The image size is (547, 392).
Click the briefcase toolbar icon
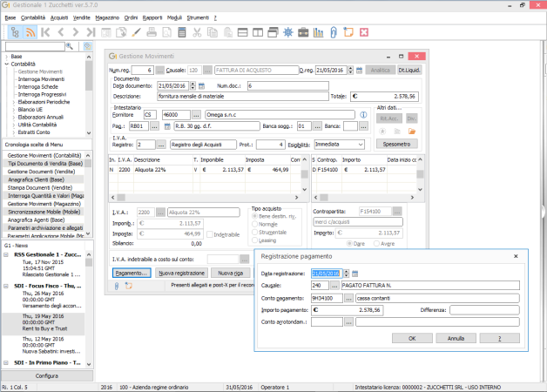tap(303, 32)
